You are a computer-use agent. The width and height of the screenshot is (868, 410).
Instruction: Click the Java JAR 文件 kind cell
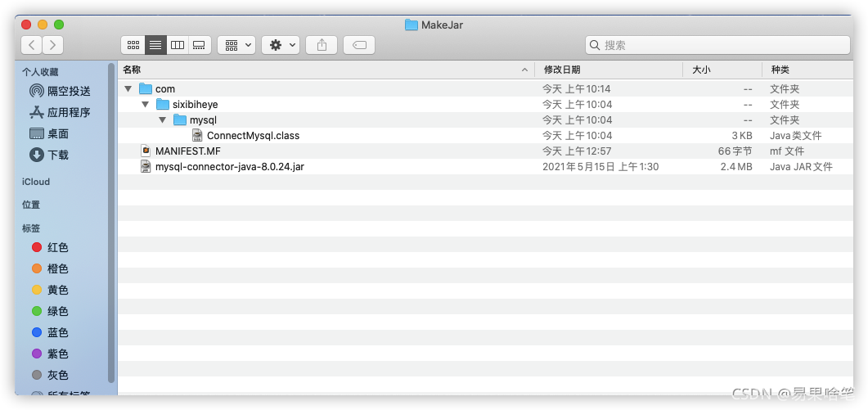[801, 166]
